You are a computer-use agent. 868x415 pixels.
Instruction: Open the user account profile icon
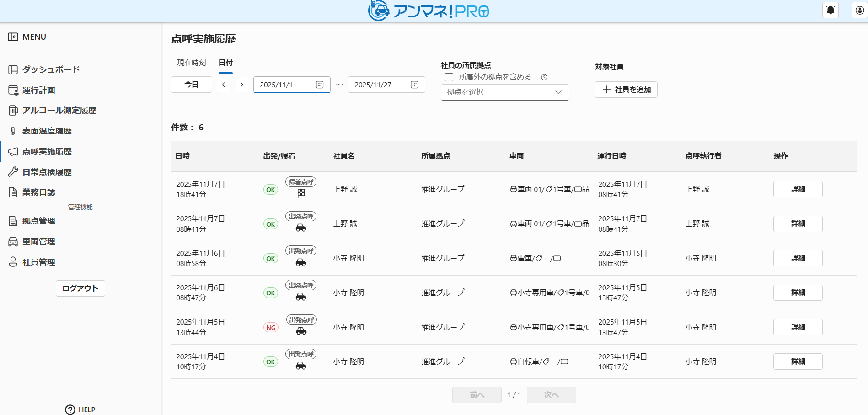tap(859, 10)
